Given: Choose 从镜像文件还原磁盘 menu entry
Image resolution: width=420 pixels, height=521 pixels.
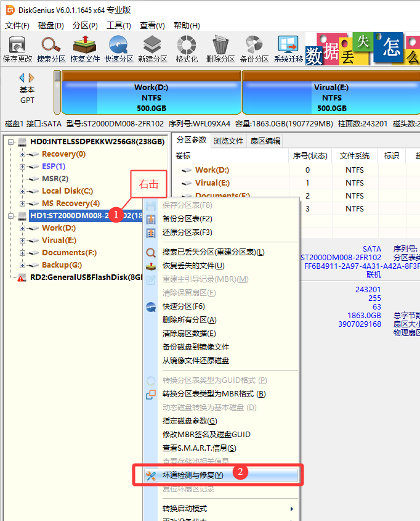Looking at the screenshot, I should tap(222, 361).
